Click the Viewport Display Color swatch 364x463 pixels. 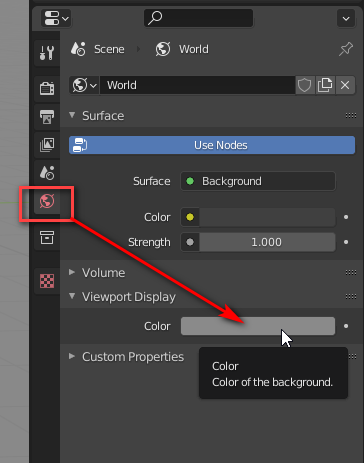258,326
